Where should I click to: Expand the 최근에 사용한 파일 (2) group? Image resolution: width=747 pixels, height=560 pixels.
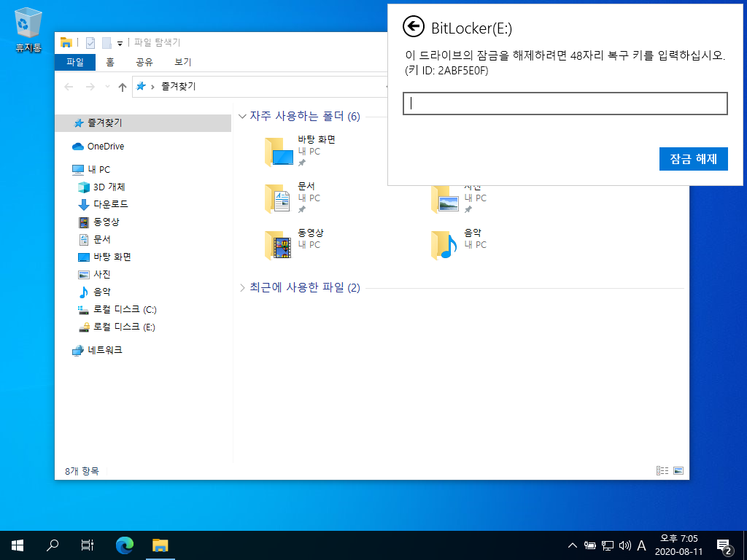pos(242,287)
